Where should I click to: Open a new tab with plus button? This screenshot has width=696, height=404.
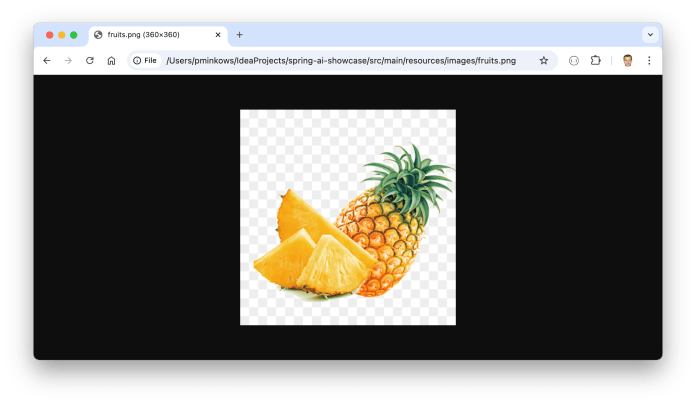pos(239,35)
